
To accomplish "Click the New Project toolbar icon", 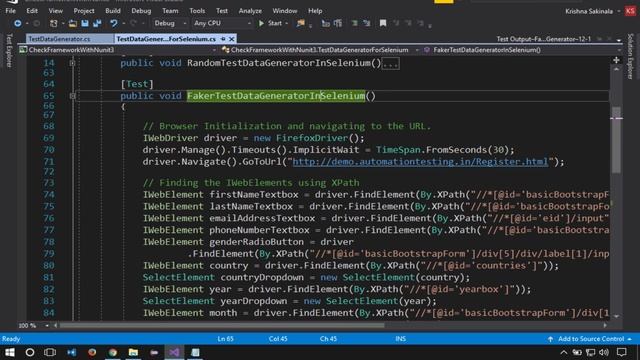I will pos(53,23).
